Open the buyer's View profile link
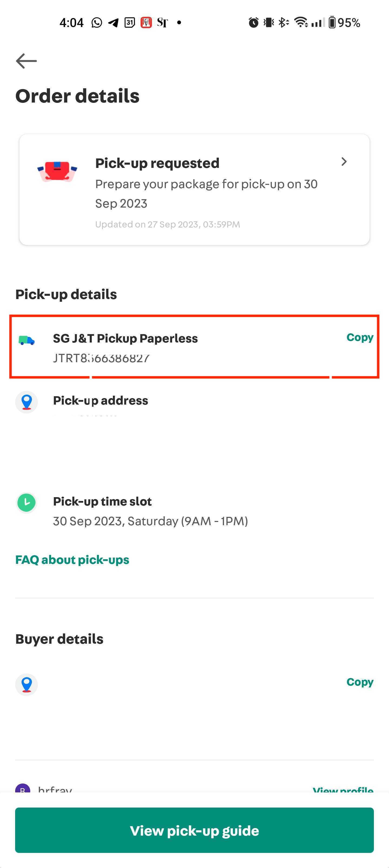 pyautogui.click(x=343, y=788)
